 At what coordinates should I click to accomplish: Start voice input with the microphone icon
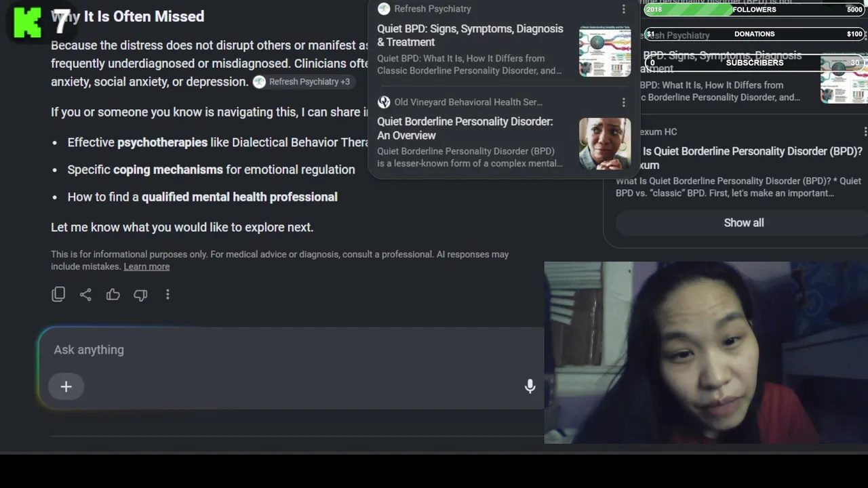[x=530, y=386]
